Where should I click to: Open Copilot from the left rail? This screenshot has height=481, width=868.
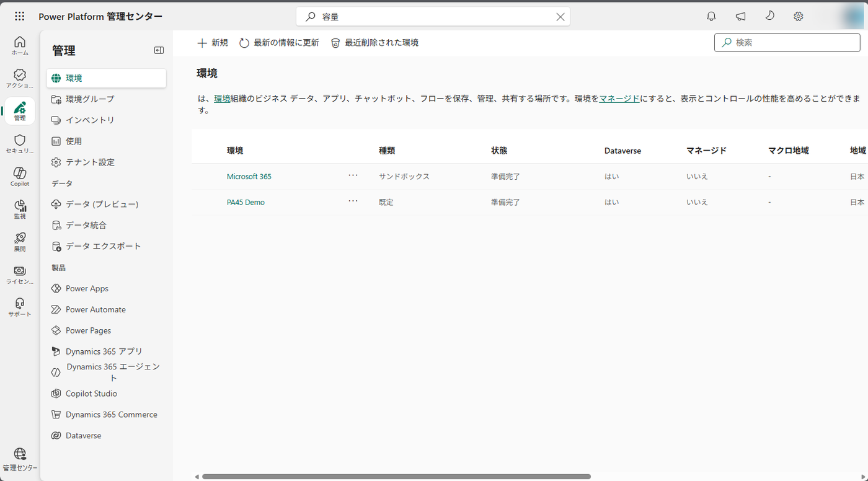click(20, 177)
